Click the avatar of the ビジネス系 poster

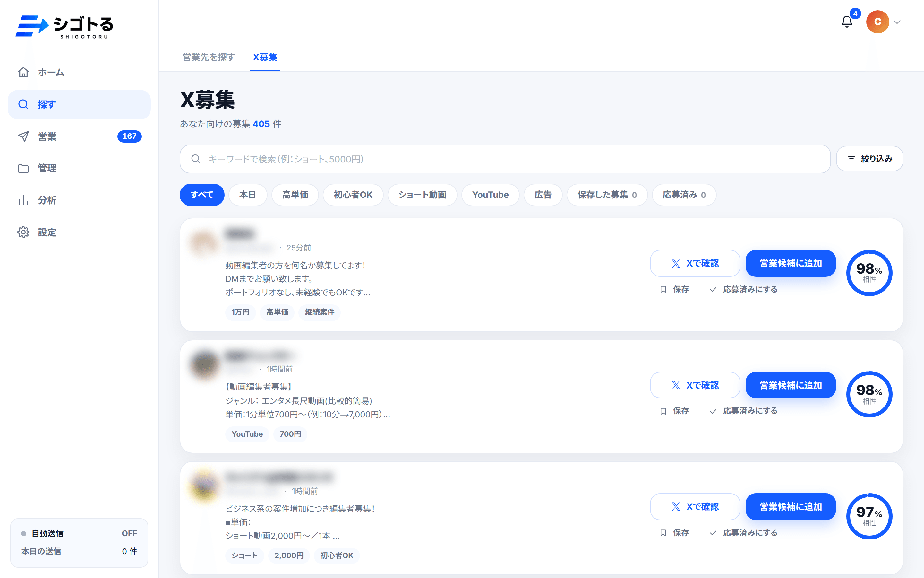point(204,486)
